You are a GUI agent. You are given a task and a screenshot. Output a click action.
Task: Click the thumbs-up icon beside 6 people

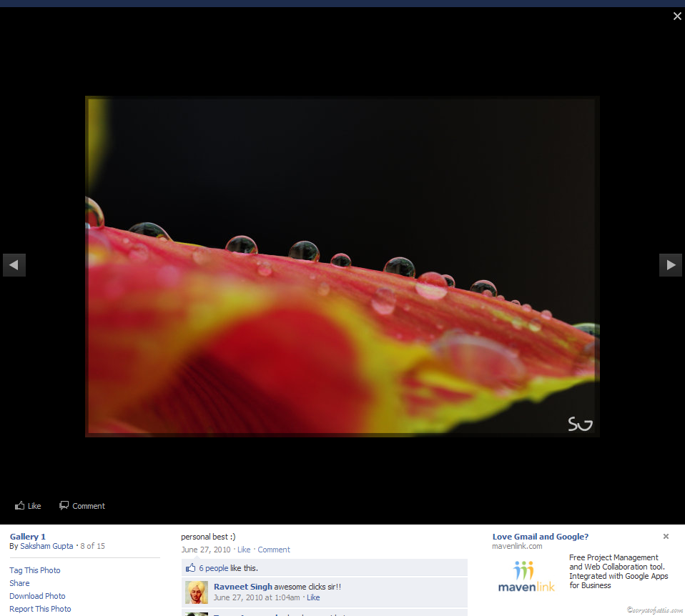191,568
